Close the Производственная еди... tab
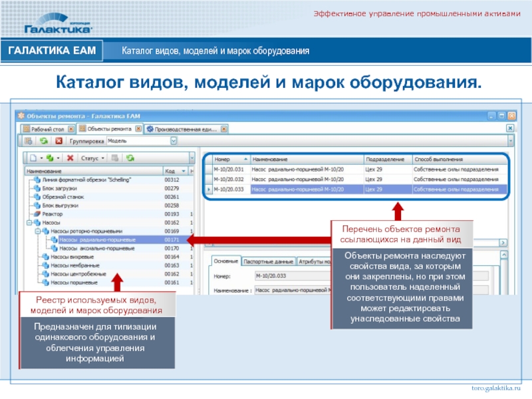532x399 pixels. [x=224, y=128]
